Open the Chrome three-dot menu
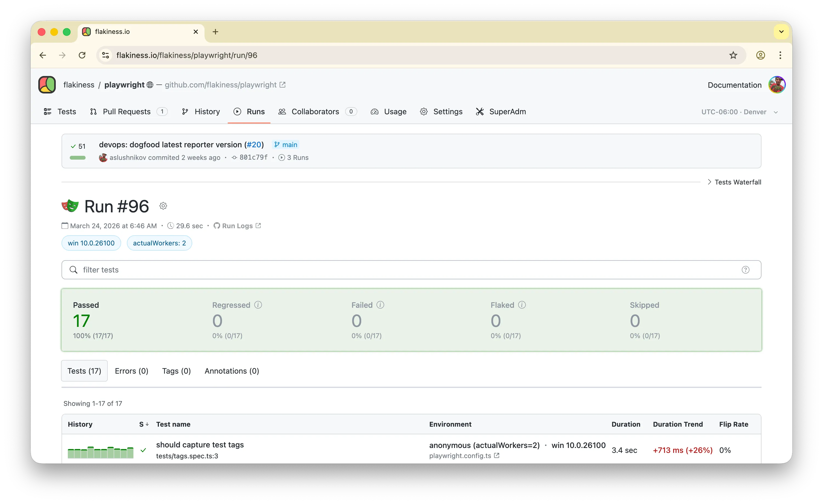The width and height of the screenshot is (823, 504). [x=780, y=55]
